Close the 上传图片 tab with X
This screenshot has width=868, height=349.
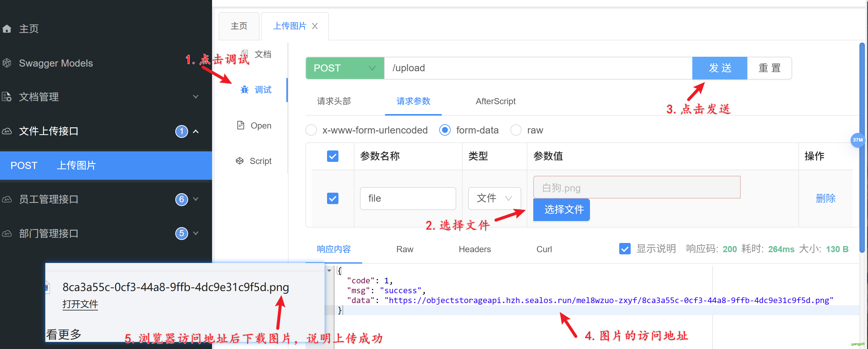click(x=315, y=26)
